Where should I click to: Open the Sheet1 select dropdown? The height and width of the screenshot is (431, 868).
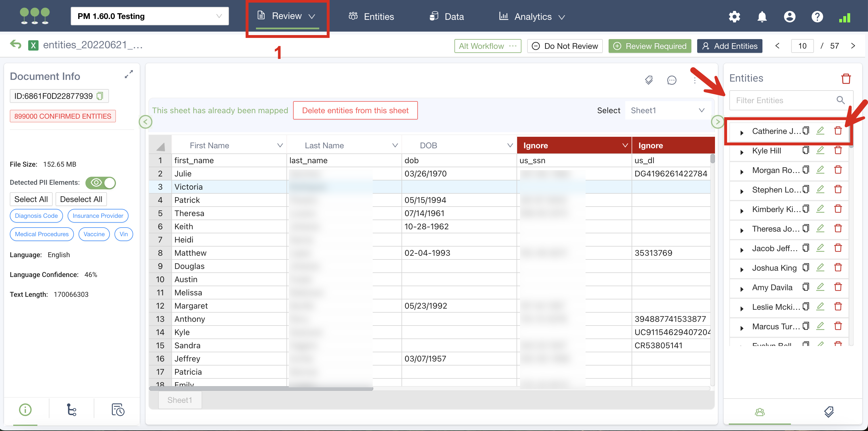point(667,110)
